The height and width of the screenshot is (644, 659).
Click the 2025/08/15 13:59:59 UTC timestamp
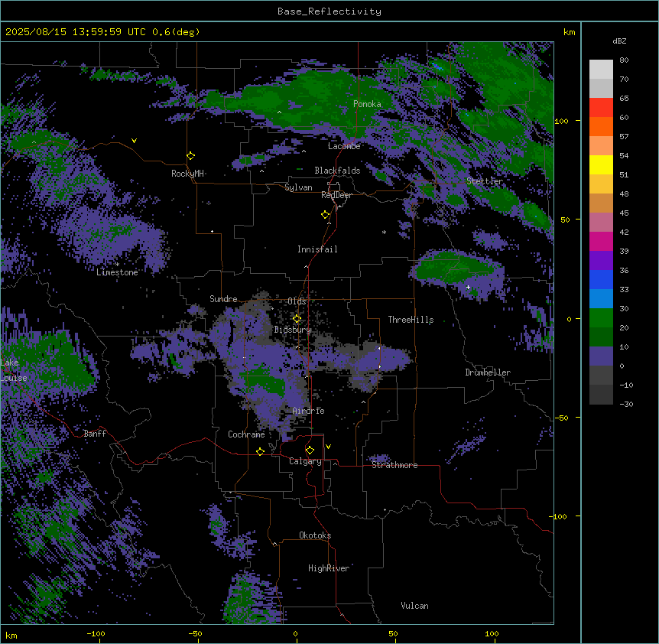[x=76, y=32]
